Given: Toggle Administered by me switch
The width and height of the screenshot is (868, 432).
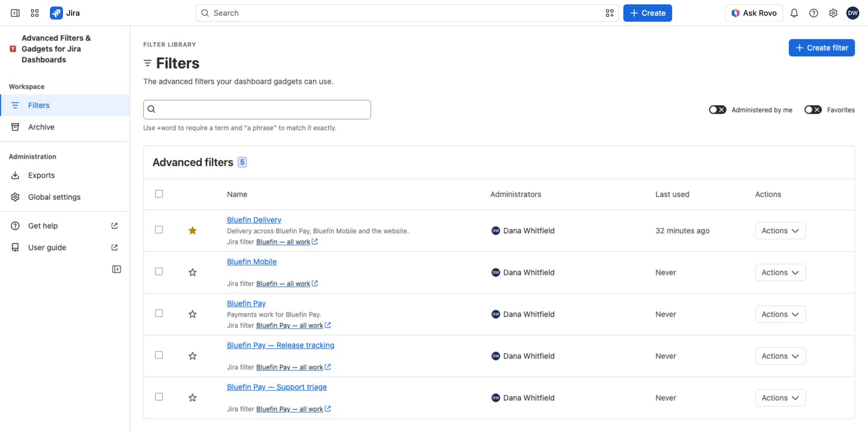Looking at the screenshot, I should click(x=717, y=110).
